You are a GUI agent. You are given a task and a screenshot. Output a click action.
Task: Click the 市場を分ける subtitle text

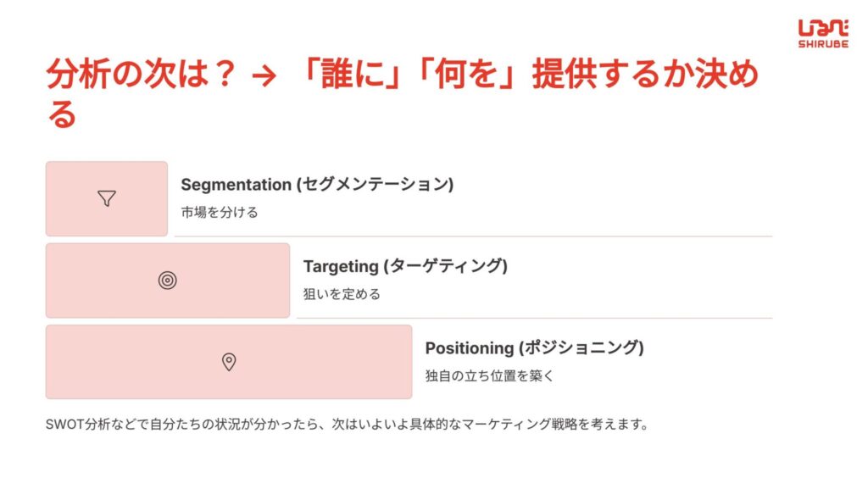220,213
